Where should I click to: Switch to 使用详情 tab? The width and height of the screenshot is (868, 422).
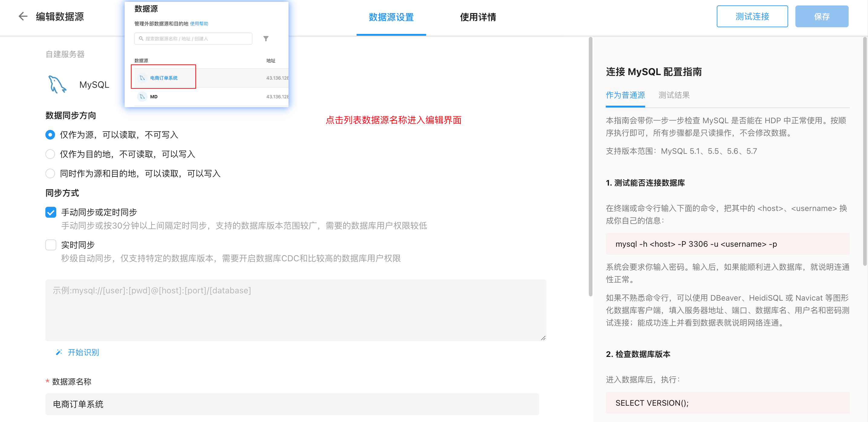[478, 17]
